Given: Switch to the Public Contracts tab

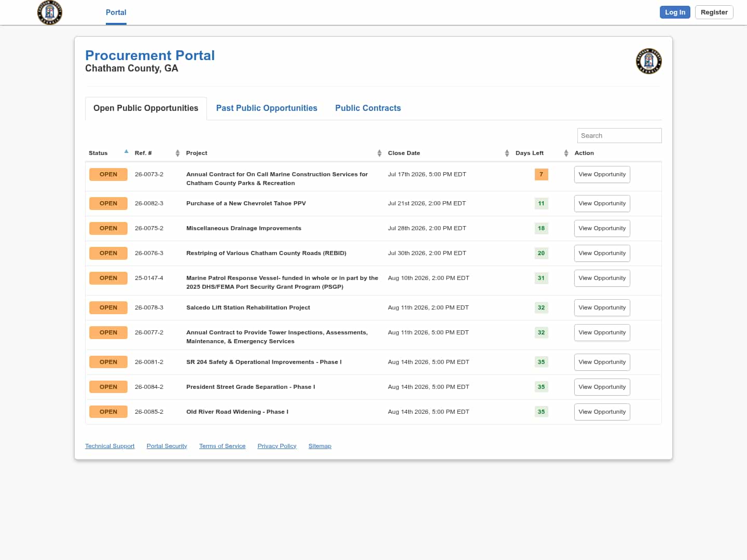Looking at the screenshot, I should click(368, 108).
